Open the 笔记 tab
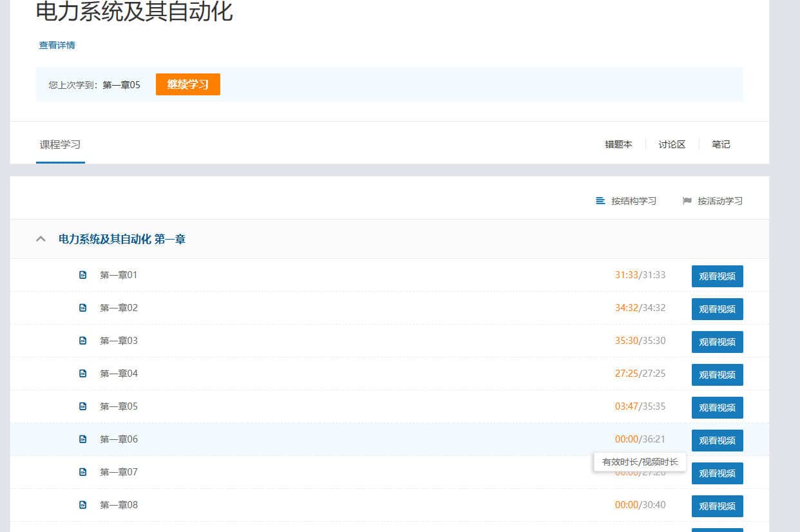The image size is (800, 532). click(721, 145)
